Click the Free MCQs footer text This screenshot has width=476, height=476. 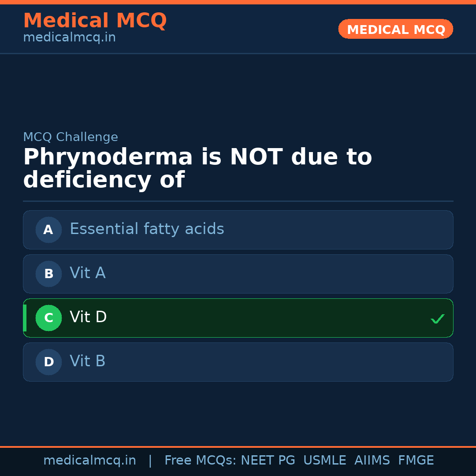[201, 461]
